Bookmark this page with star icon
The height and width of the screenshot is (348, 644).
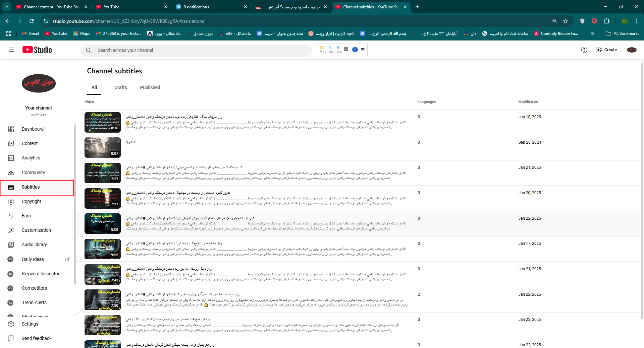pos(566,21)
